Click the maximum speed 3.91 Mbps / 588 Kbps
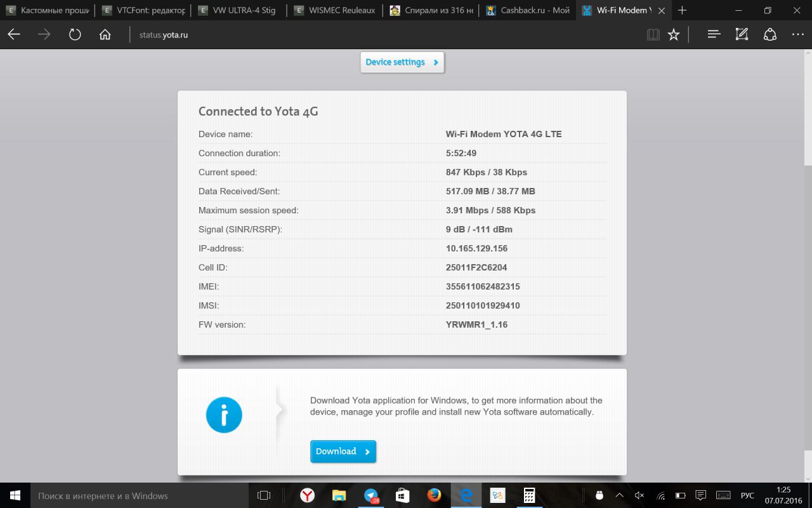The image size is (812, 508). tap(490, 210)
